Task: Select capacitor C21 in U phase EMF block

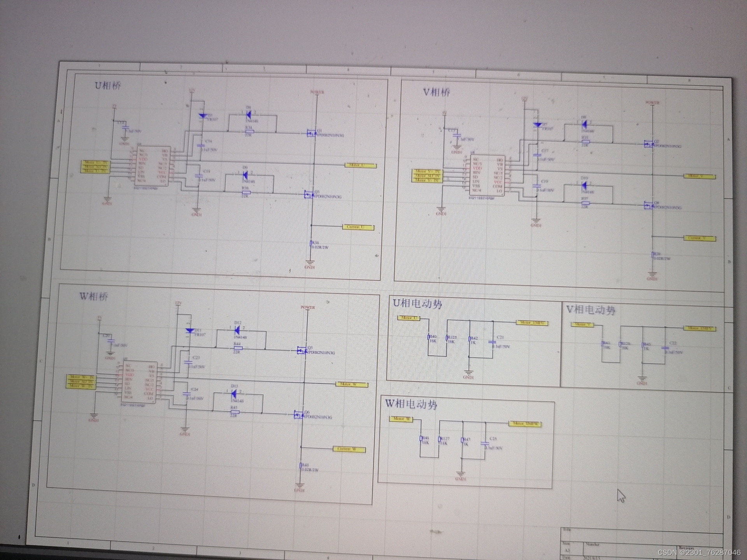Action: coord(493,342)
